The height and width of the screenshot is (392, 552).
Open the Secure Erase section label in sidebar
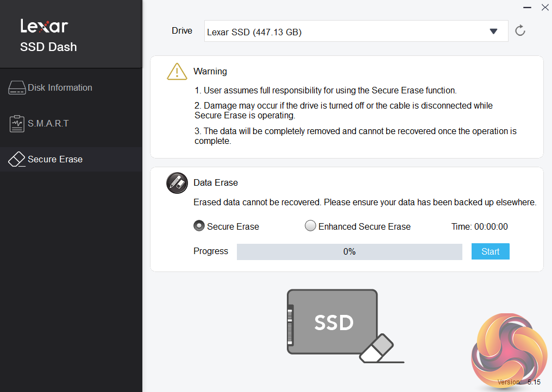tap(55, 160)
